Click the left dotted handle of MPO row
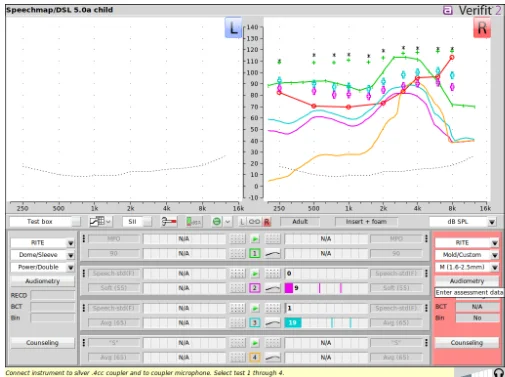This screenshot has height=377, width=505. [84, 239]
